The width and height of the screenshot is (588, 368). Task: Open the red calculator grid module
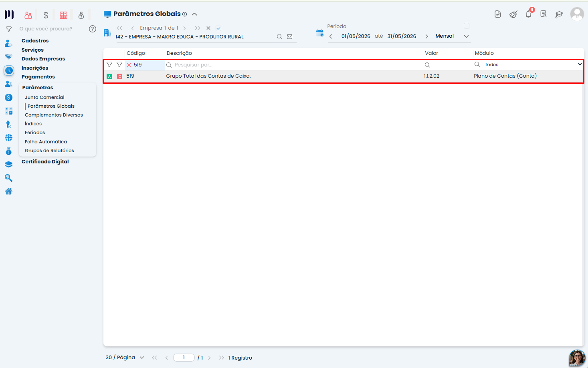(x=63, y=15)
